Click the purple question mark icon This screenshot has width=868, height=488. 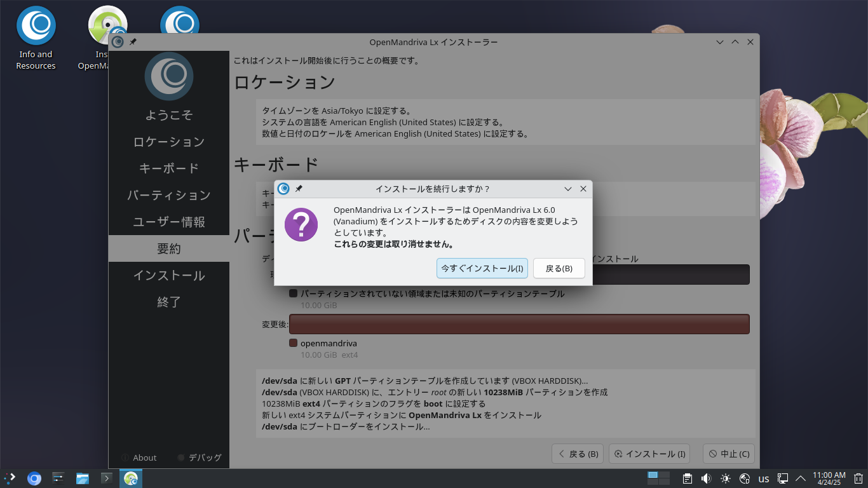(x=301, y=224)
